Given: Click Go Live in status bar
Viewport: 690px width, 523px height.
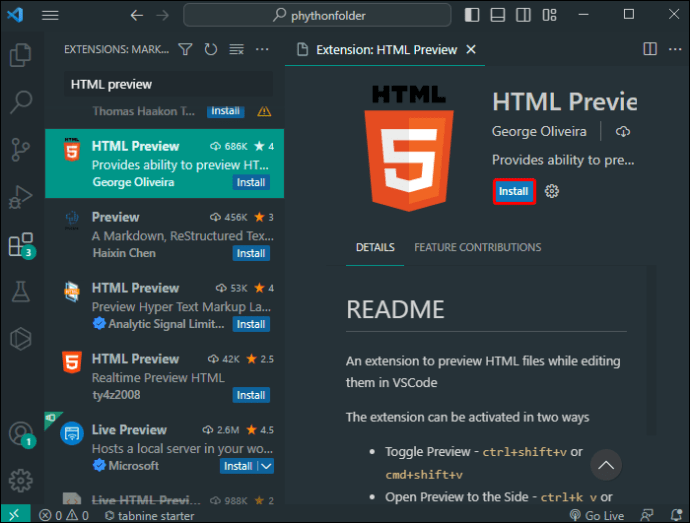Looking at the screenshot, I should click(x=597, y=516).
